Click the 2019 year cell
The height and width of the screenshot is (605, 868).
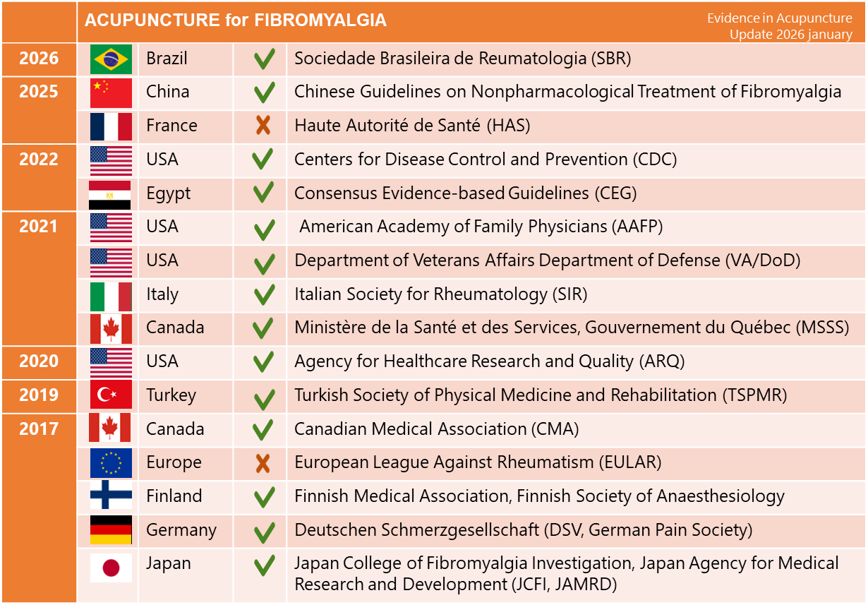[x=39, y=395]
